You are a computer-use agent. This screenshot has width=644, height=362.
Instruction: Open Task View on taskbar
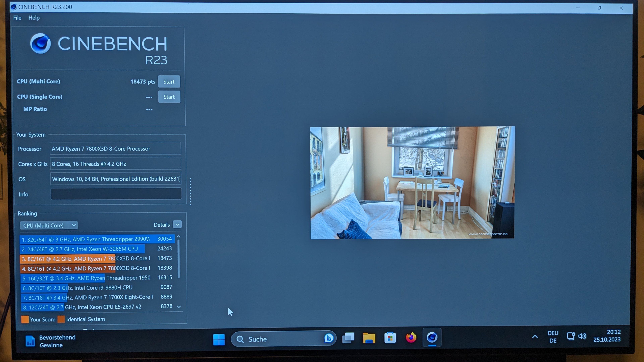348,338
